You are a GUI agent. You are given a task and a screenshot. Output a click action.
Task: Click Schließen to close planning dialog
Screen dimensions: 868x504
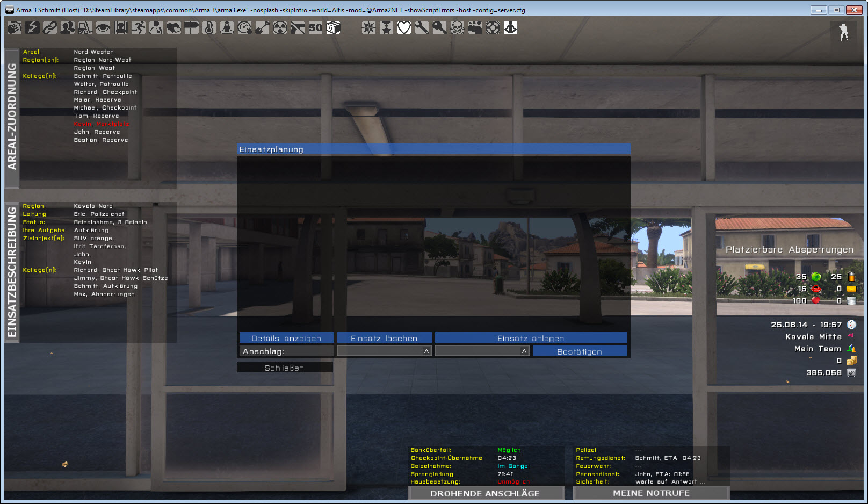point(284,368)
